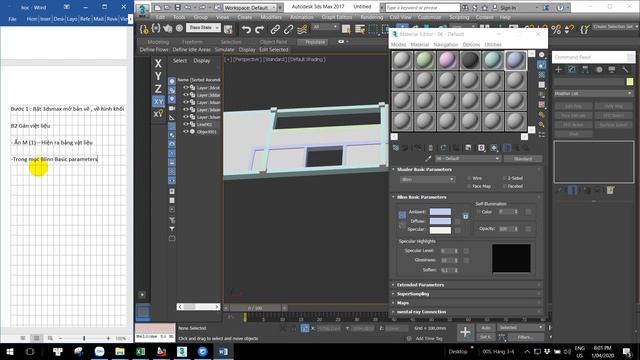Click the Undo arrow in 3ds Max toolbar

click(x=246, y=29)
